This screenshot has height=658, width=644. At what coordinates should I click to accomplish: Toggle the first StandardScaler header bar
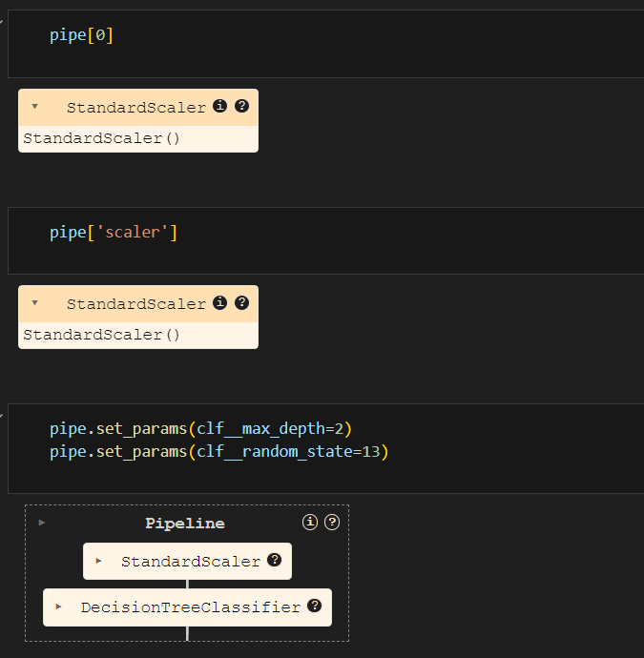[x=138, y=108]
